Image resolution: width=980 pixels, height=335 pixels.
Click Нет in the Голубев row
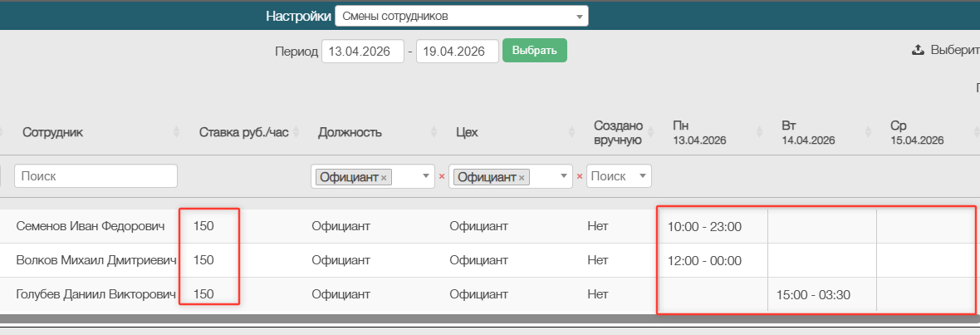click(x=597, y=293)
